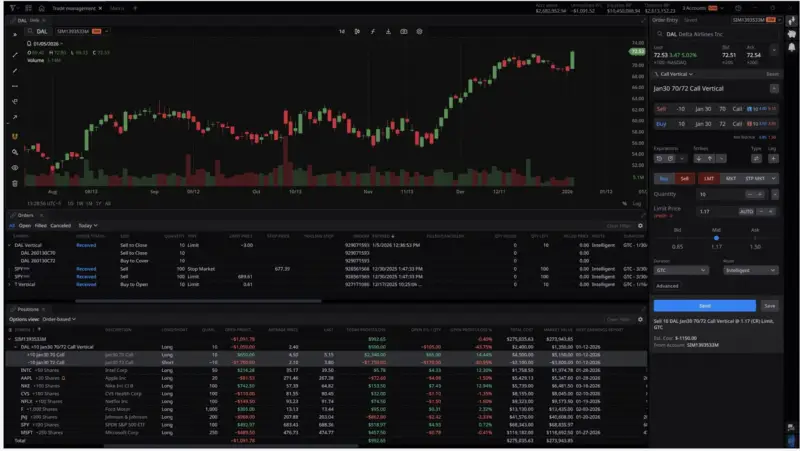The image size is (800, 451).
Task: Open the Today date filter dropdown
Action: click(x=88, y=226)
